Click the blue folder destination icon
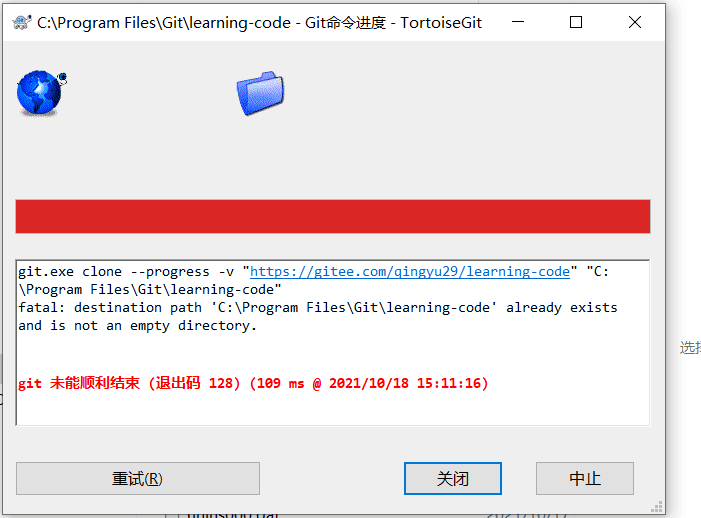The image size is (701, 518). click(x=260, y=93)
